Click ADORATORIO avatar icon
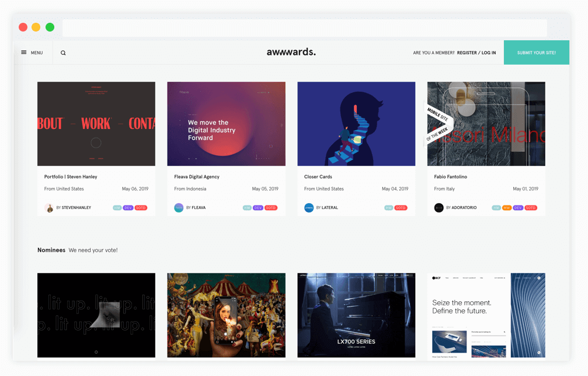The image size is (588, 376). [x=439, y=208]
